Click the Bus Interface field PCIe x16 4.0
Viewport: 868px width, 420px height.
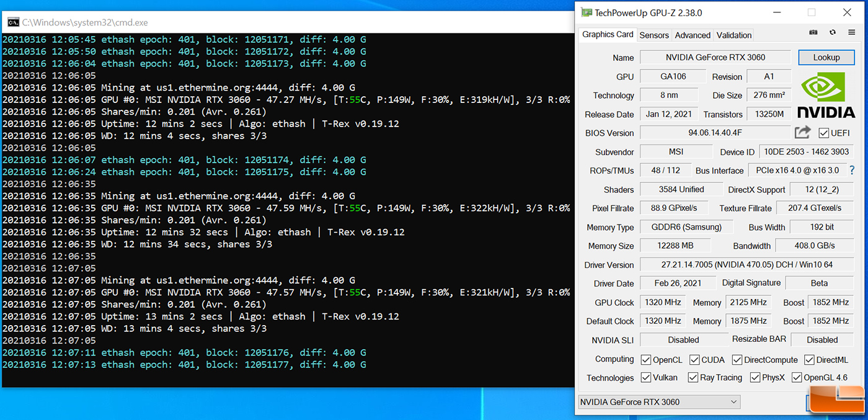pos(797,171)
